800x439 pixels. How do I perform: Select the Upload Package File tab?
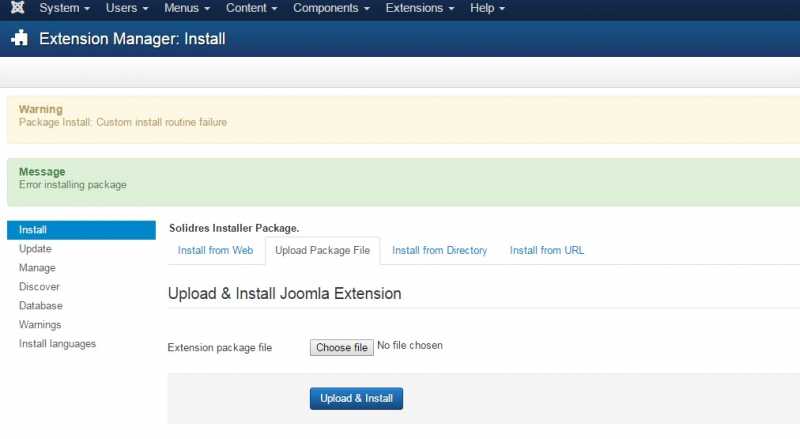coord(322,250)
